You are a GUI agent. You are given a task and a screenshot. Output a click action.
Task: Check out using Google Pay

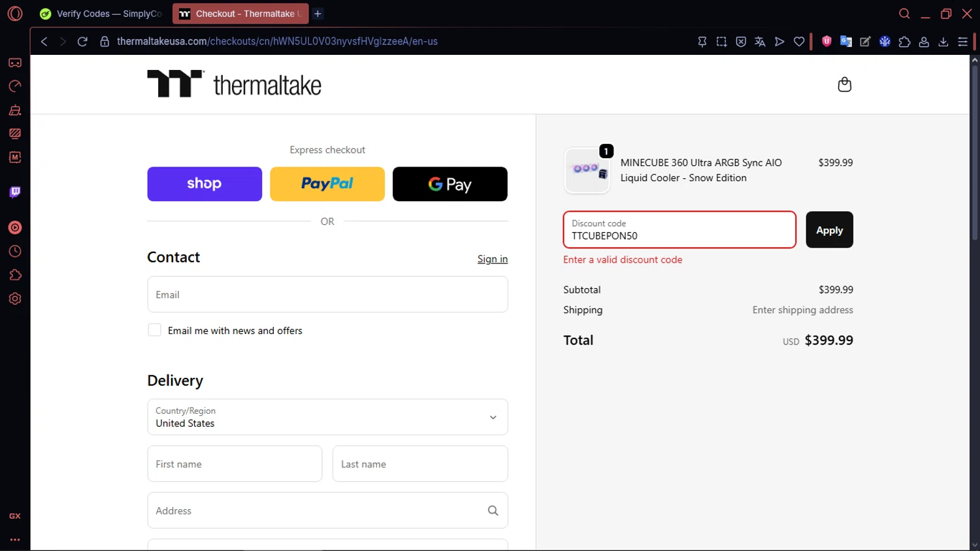pyautogui.click(x=450, y=184)
